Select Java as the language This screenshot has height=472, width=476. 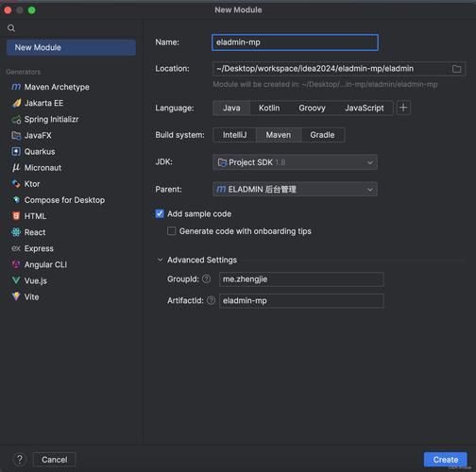[231, 108]
